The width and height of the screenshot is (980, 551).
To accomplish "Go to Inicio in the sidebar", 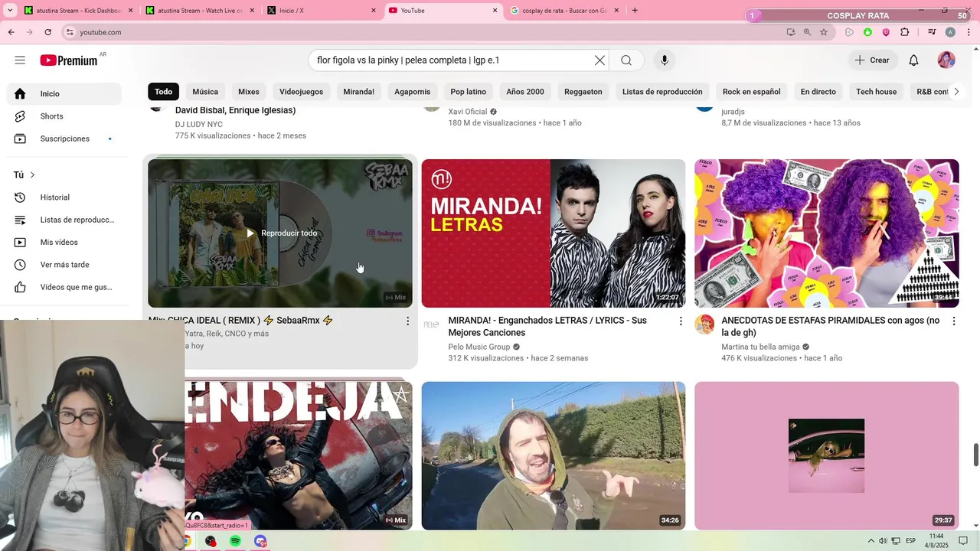I will point(64,93).
